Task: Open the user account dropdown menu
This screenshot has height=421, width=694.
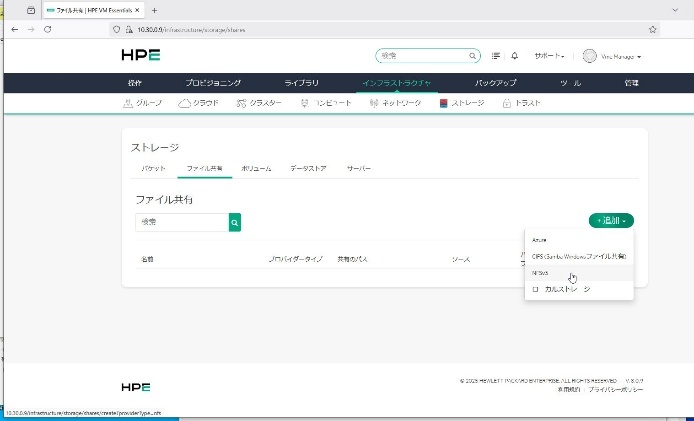Action: click(x=612, y=56)
